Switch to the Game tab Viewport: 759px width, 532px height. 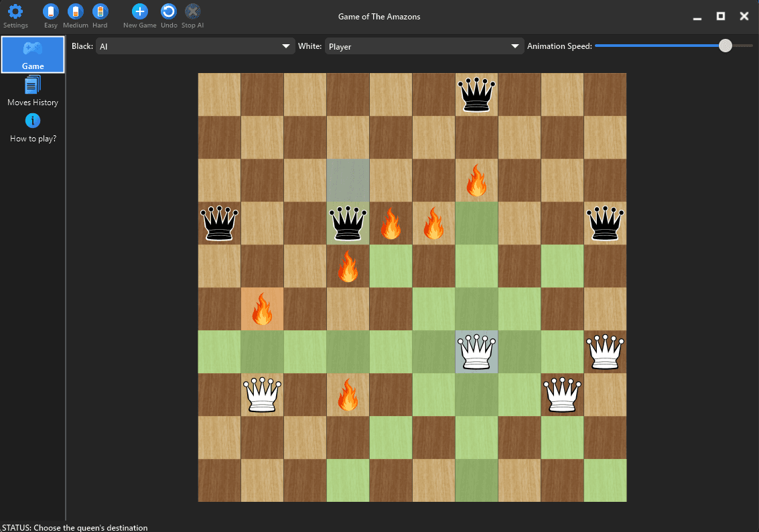click(x=33, y=55)
